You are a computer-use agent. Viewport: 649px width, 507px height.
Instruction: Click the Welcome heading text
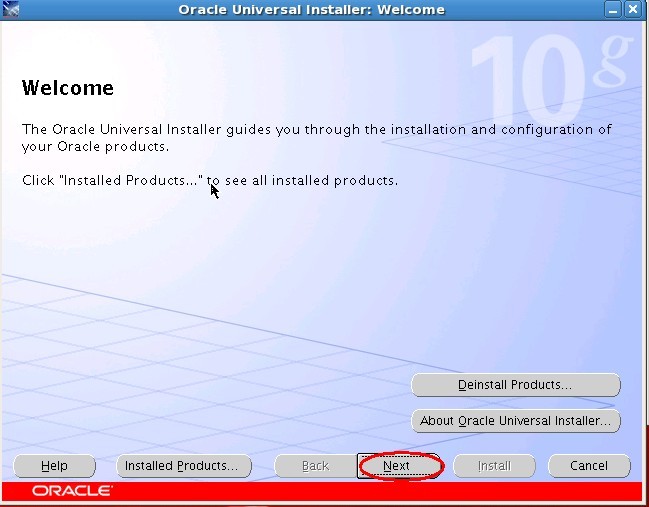pos(68,88)
